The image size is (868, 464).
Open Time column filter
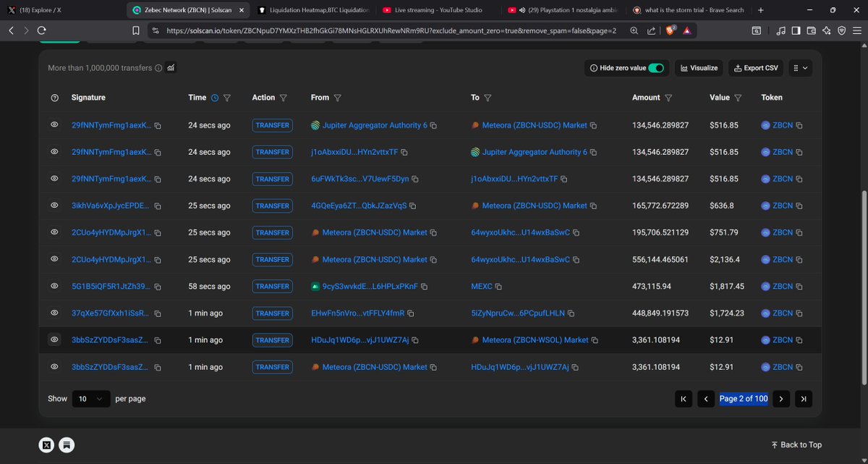pos(227,98)
